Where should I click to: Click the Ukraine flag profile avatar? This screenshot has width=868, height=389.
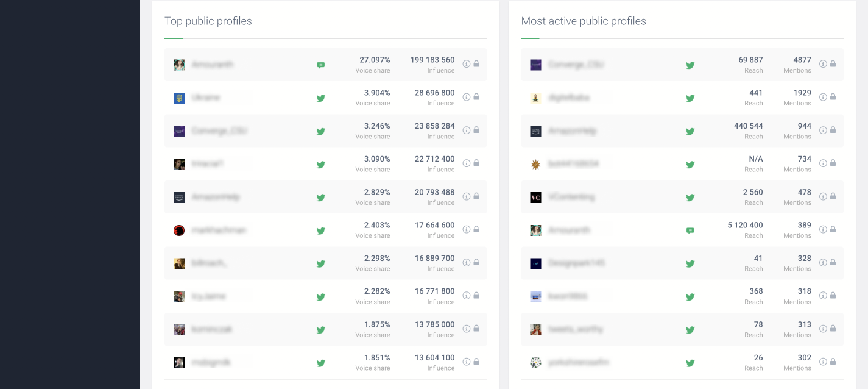click(x=179, y=98)
